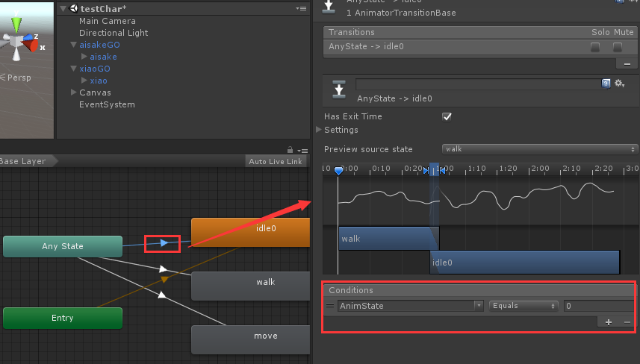The height and width of the screenshot is (364, 640).
Task: Click the AnimatorTransitionBase header icon
Action: [329, 7]
